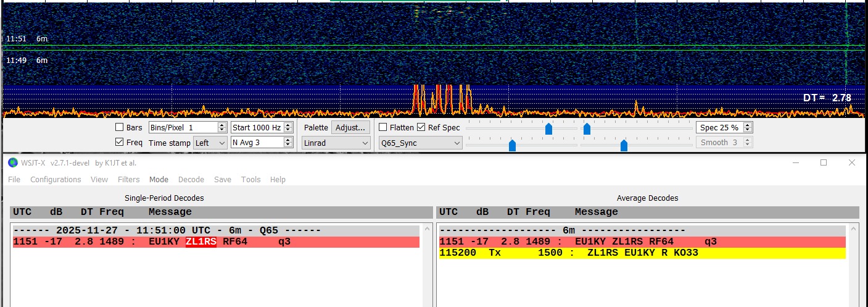Click the palette Adjust... button
This screenshot has height=307, width=868.
(350, 128)
